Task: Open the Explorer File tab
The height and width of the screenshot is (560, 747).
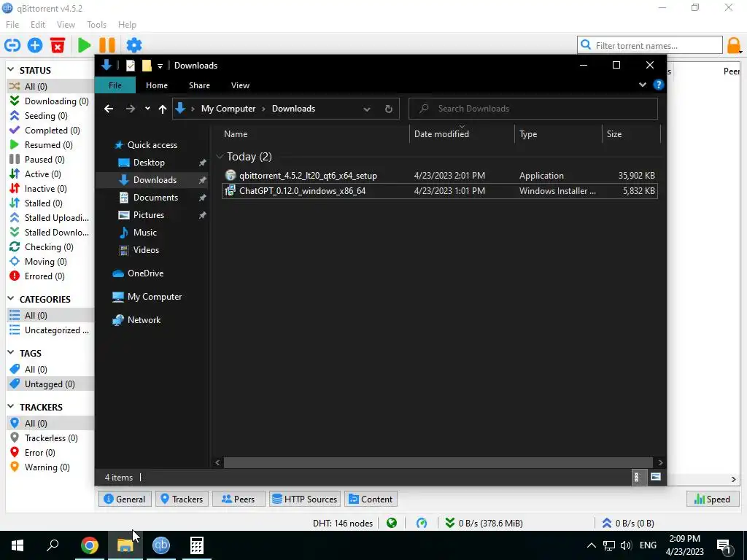Action: pos(115,85)
